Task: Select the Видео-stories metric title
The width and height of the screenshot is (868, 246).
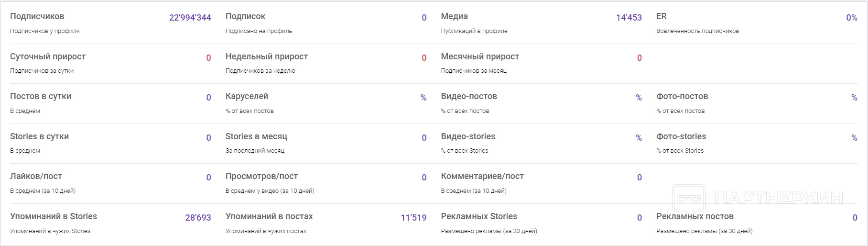Action: pos(467,136)
